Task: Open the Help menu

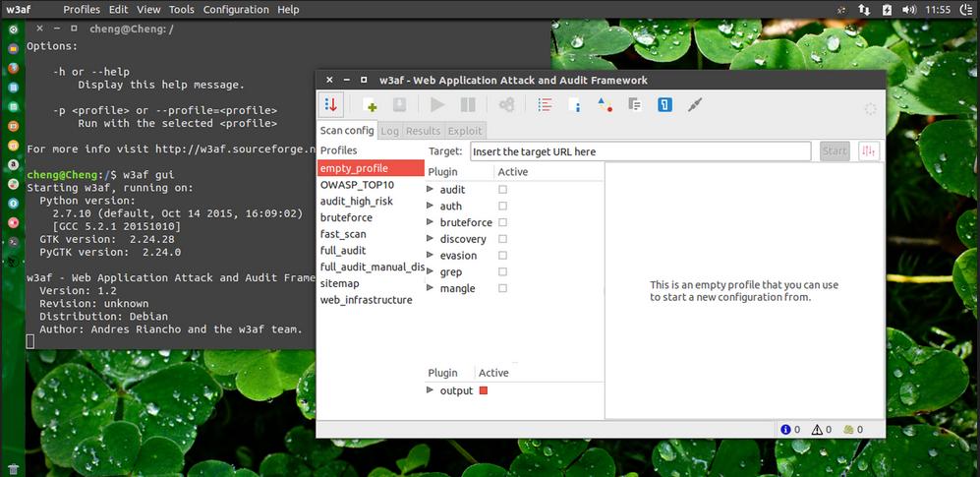Action: tap(288, 10)
